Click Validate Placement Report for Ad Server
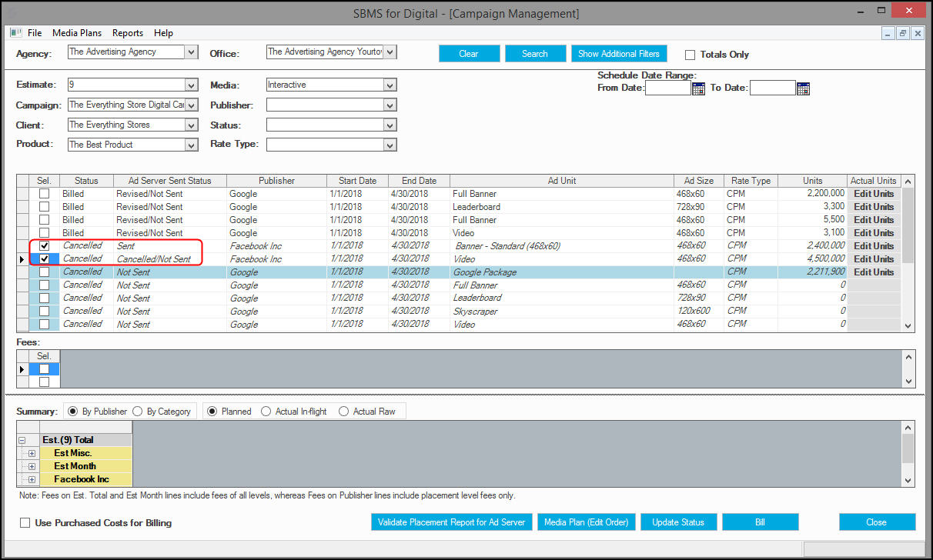This screenshot has height=560, width=933. coord(451,522)
